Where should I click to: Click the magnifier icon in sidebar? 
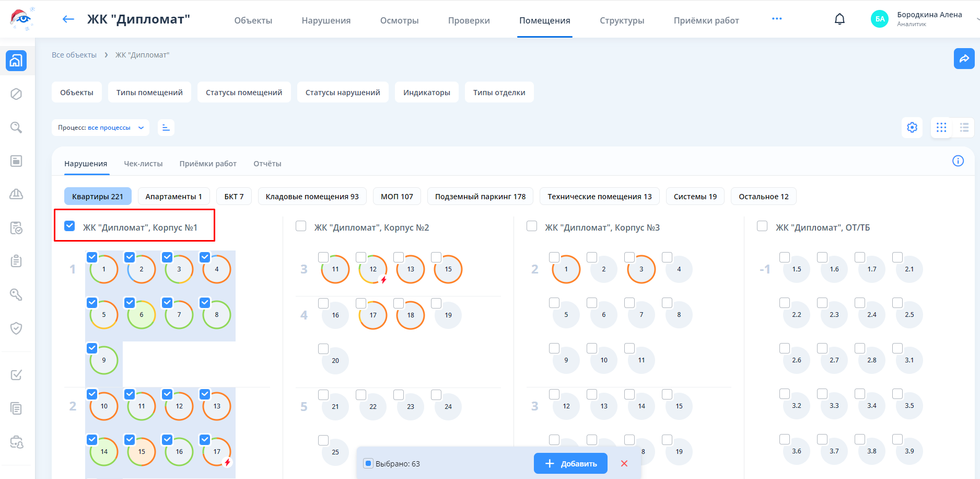pyautogui.click(x=16, y=128)
